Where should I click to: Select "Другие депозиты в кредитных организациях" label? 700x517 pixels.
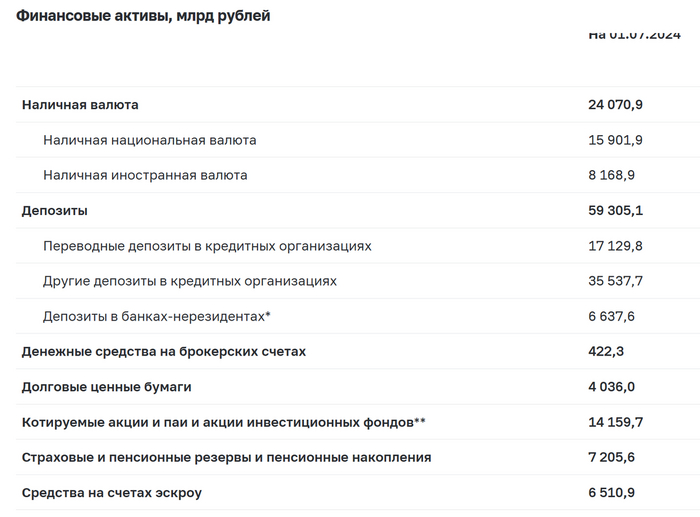[190, 281]
